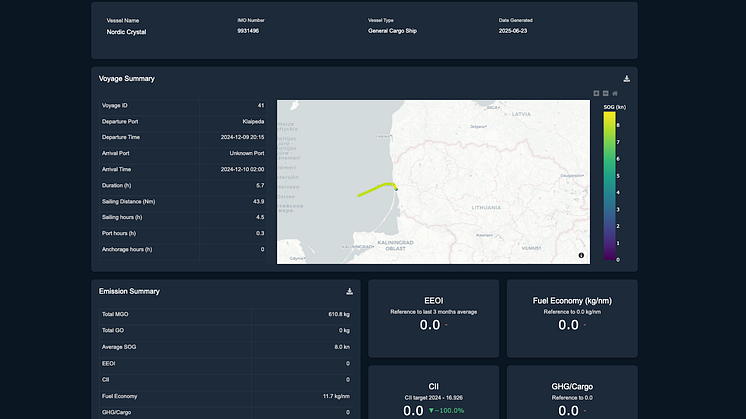The height and width of the screenshot is (419, 746).
Task: Select the Arrival Port row
Action: (x=183, y=153)
